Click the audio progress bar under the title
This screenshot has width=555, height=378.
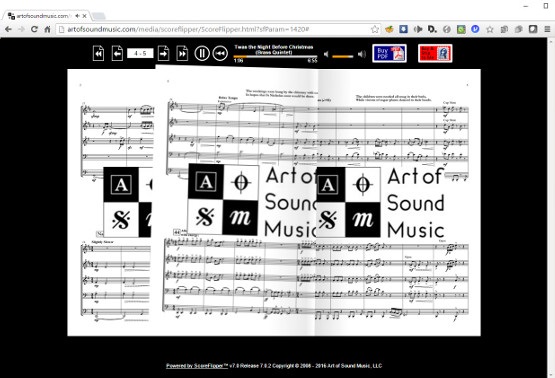275,57
